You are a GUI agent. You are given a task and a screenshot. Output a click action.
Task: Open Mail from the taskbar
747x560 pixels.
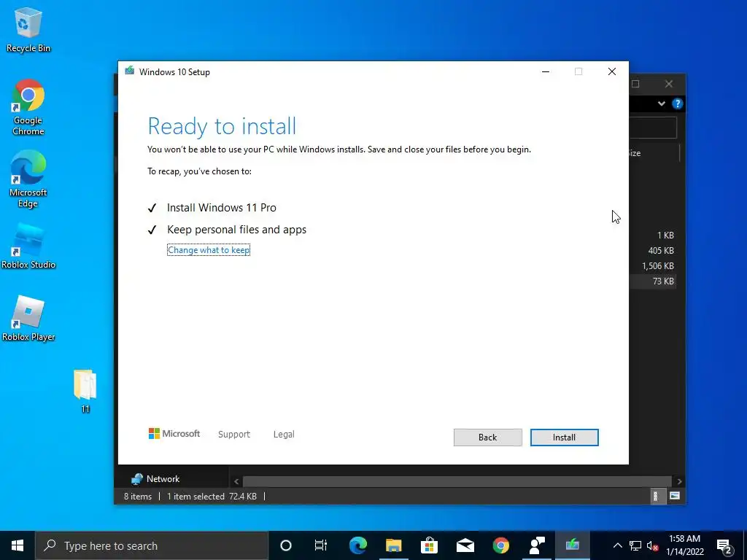pos(465,545)
